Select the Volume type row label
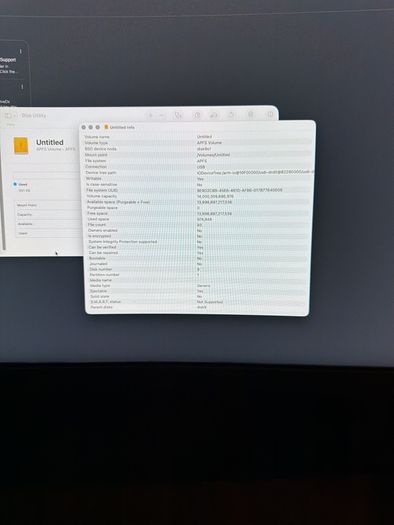The height and width of the screenshot is (525, 394). [x=96, y=143]
